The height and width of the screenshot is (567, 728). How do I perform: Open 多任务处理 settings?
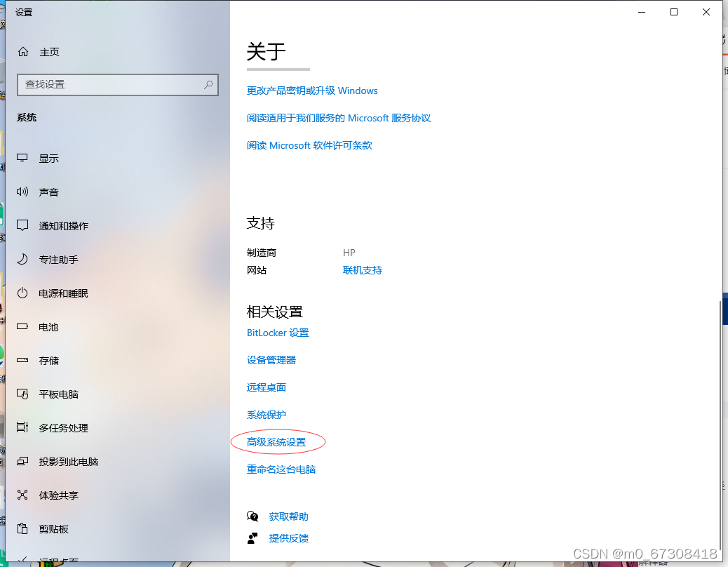[x=64, y=427]
